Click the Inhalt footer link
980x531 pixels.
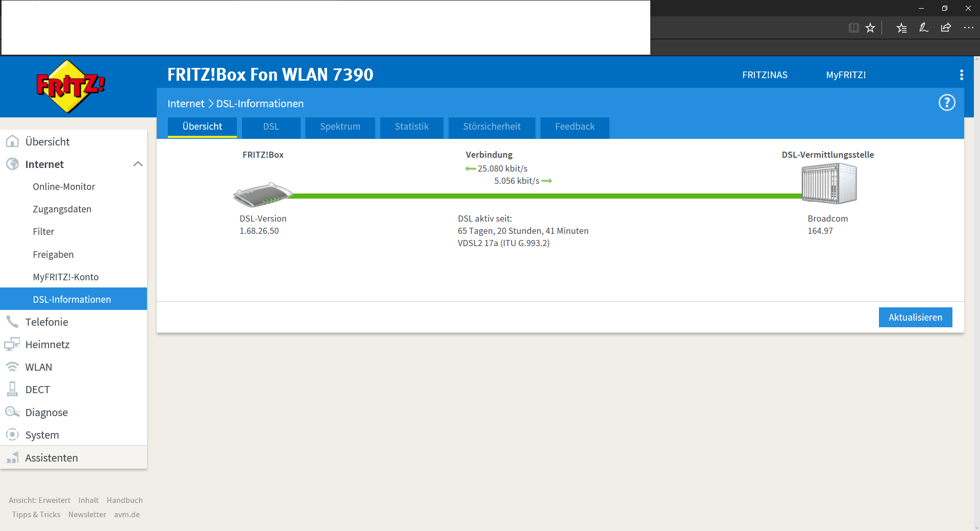click(88, 500)
